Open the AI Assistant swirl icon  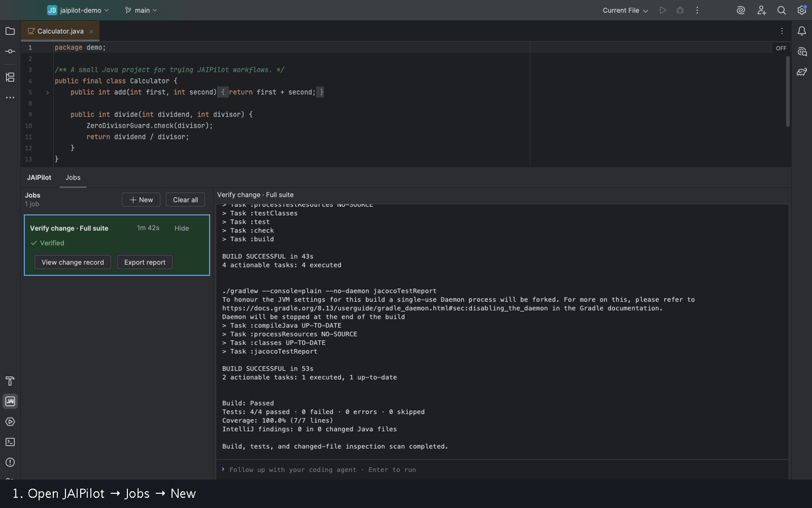tap(741, 10)
